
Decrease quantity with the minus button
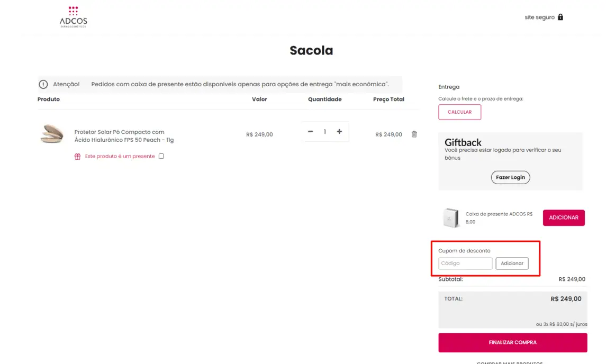[310, 132]
